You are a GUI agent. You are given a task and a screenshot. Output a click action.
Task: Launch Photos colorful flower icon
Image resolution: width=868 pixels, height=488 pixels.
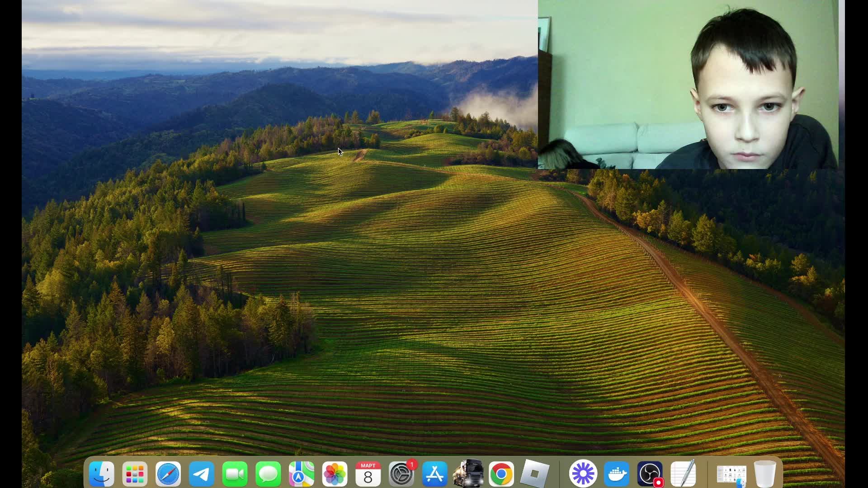pyautogui.click(x=335, y=474)
